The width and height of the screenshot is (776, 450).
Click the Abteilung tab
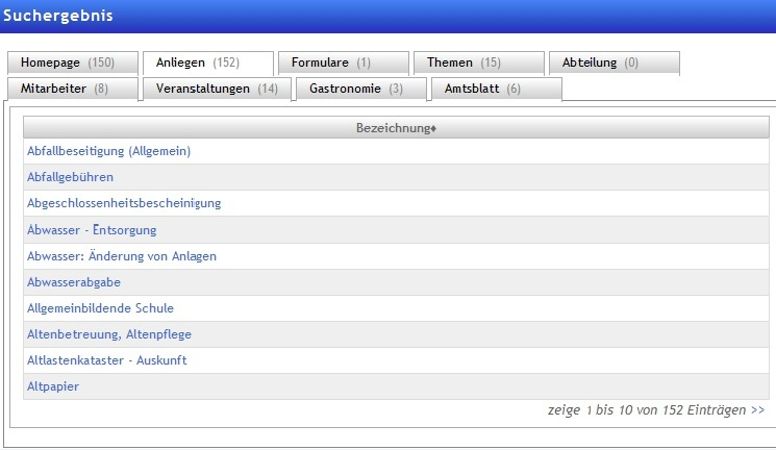(x=600, y=63)
